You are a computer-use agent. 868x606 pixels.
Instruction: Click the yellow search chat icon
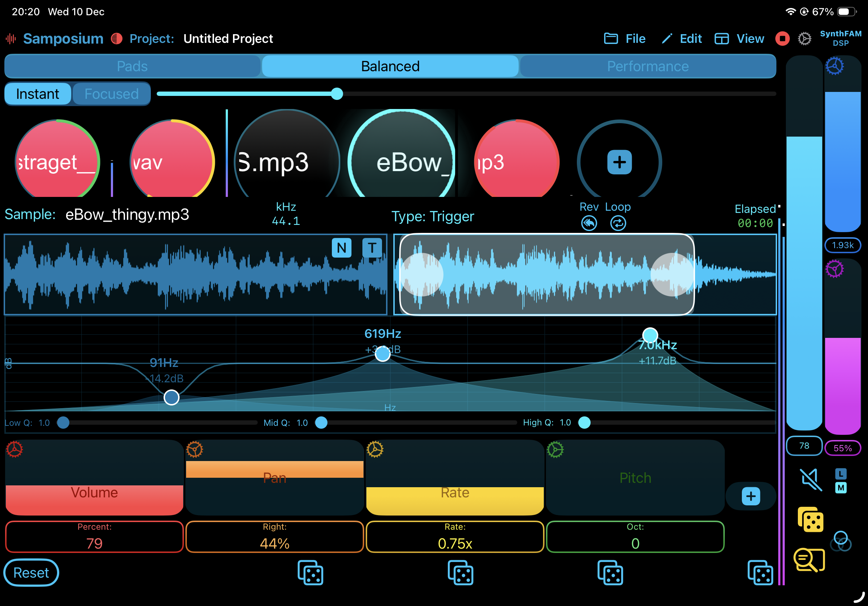click(809, 560)
